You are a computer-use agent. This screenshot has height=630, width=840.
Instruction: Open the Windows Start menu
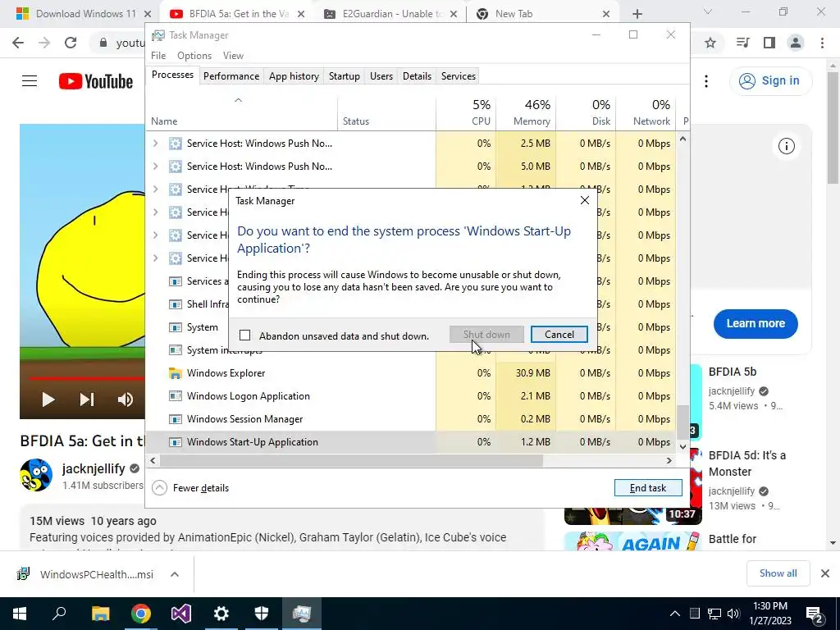pyautogui.click(x=20, y=614)
